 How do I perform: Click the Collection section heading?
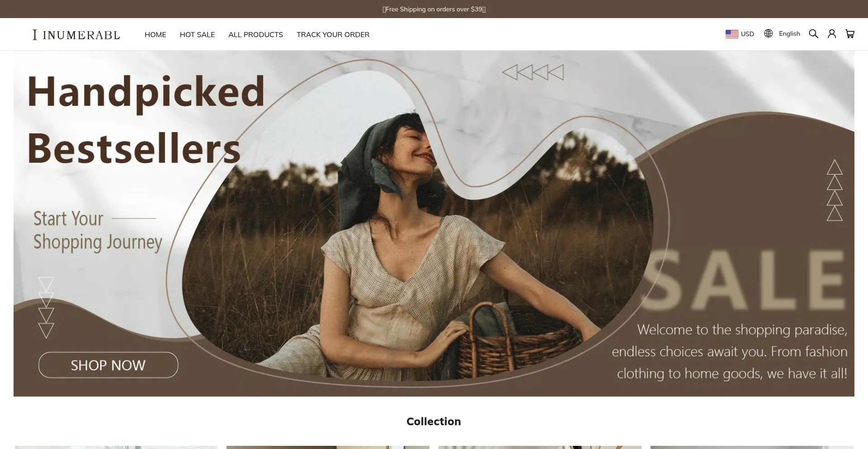point(434,421)
